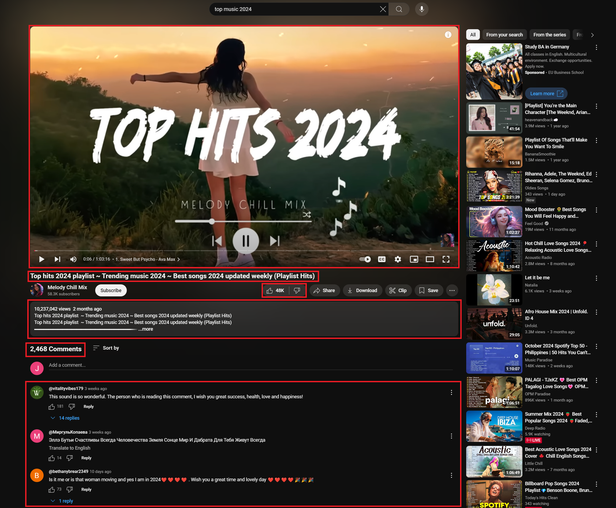Open more actions ellipsis under video
Screen dimensions: 616x508
(452, 290)
